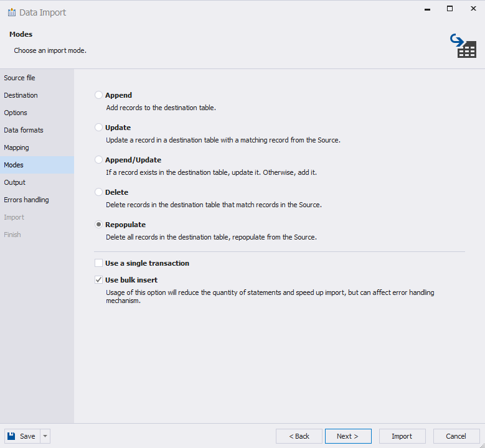This screenshot has height=448, width=485.
Task: Click the Save template button
Action: click(x=22, y=436)
